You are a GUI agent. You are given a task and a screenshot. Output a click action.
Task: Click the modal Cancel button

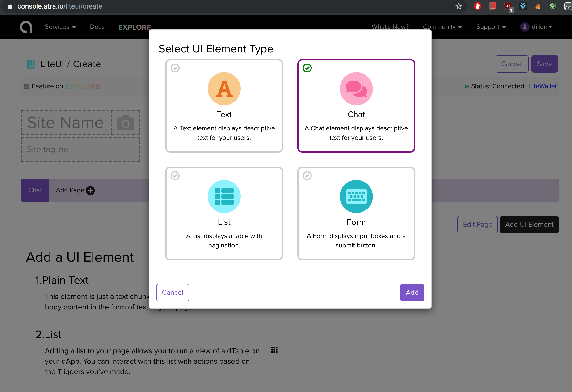coord(172,292)
